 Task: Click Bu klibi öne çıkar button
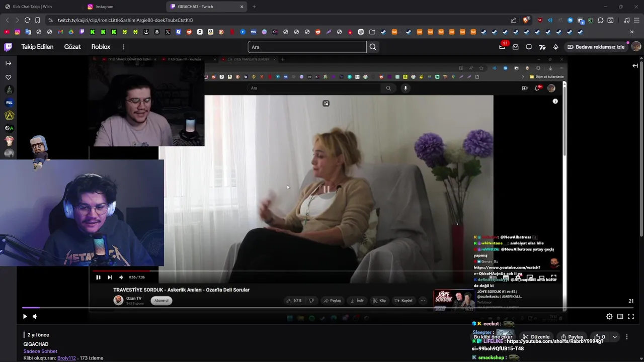(x=493, y=337)
